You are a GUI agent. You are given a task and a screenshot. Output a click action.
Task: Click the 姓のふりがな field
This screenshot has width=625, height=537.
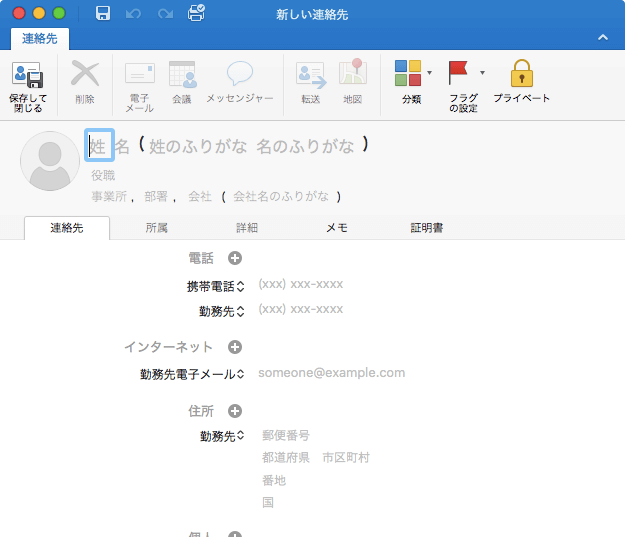[198, 147]
